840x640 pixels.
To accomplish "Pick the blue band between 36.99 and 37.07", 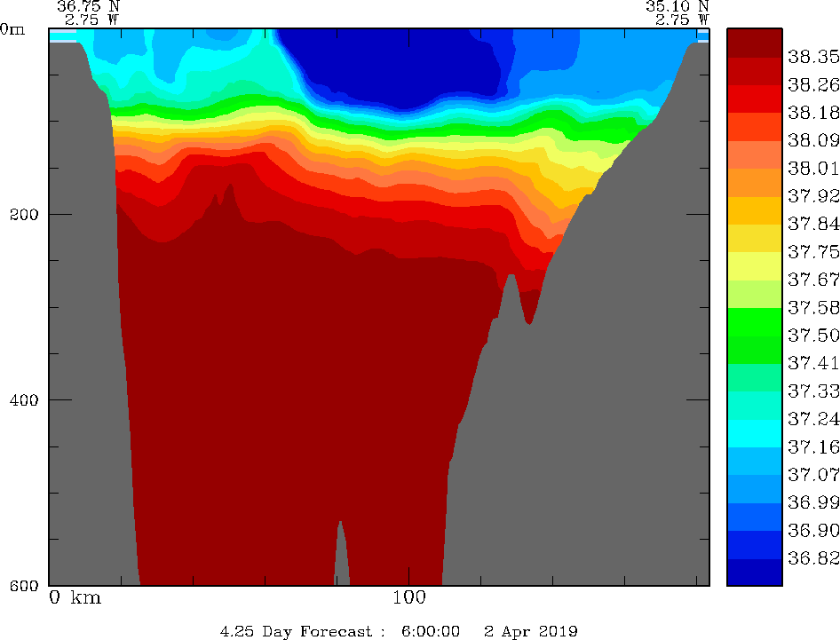I will point(754,488).
